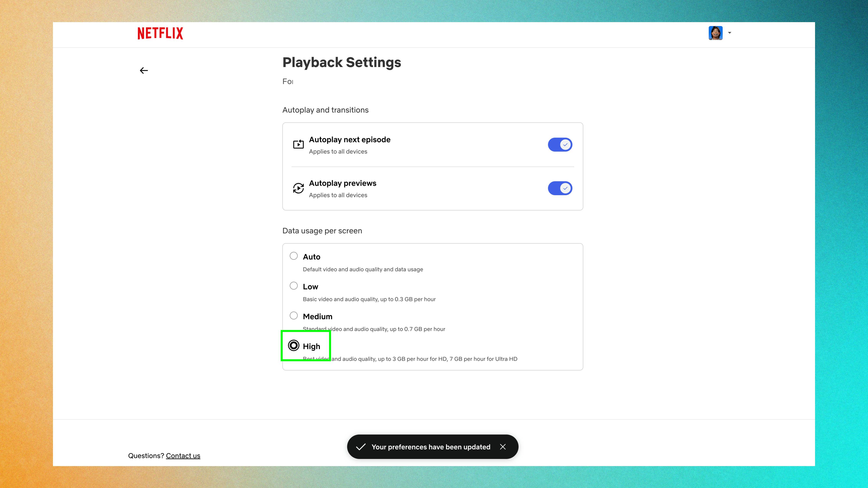Choose Low data usage radio button

pyautogui.click(x=293, y=286)
